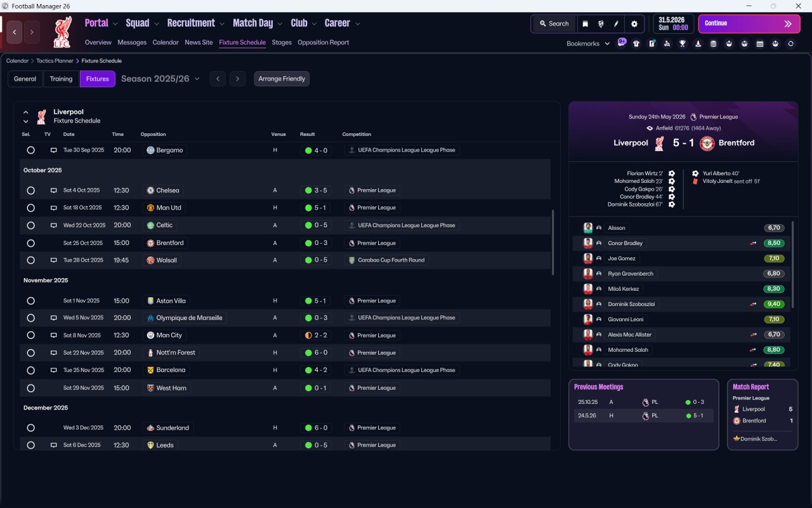Click the Celtic crest in the fixture list
Image resolution: width=812 pixels, height=508 pixels.
coord(150,225)
